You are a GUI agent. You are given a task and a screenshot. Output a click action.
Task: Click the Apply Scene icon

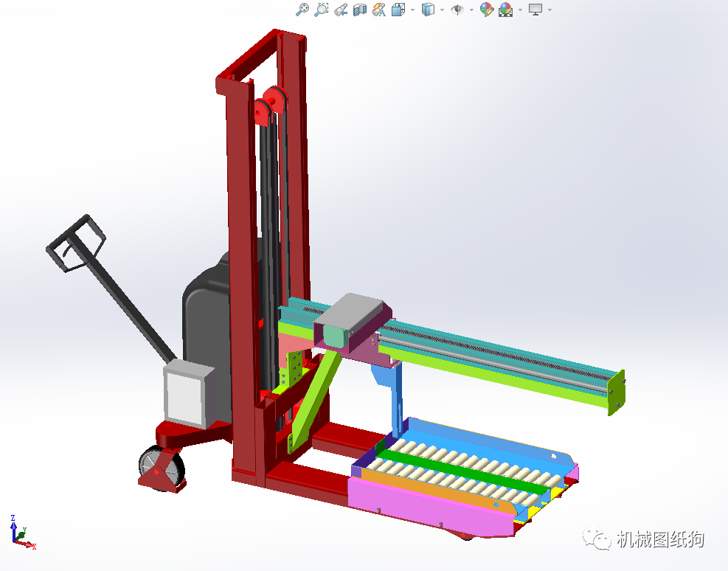tap(505, 10)
